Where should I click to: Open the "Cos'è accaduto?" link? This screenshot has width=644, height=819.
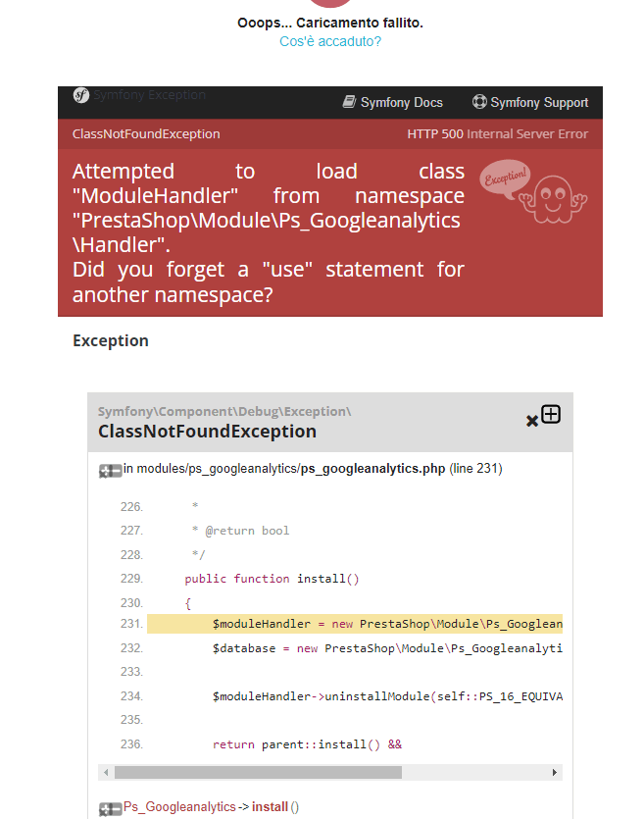330,41
